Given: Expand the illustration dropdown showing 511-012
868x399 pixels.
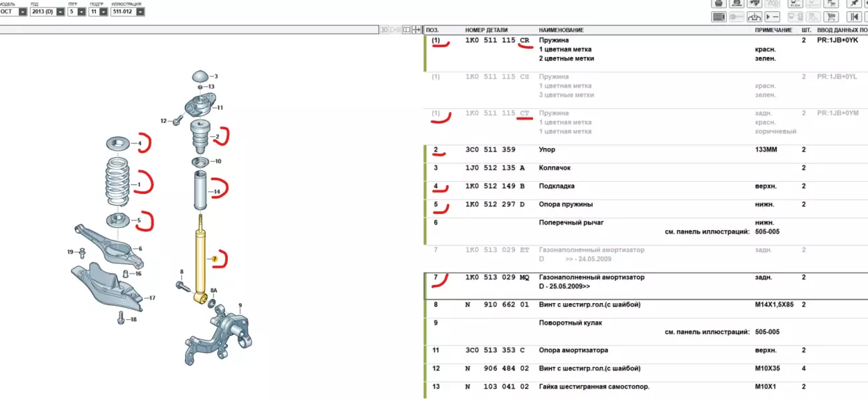Looking at the screenshot, I should coord(140,12).
